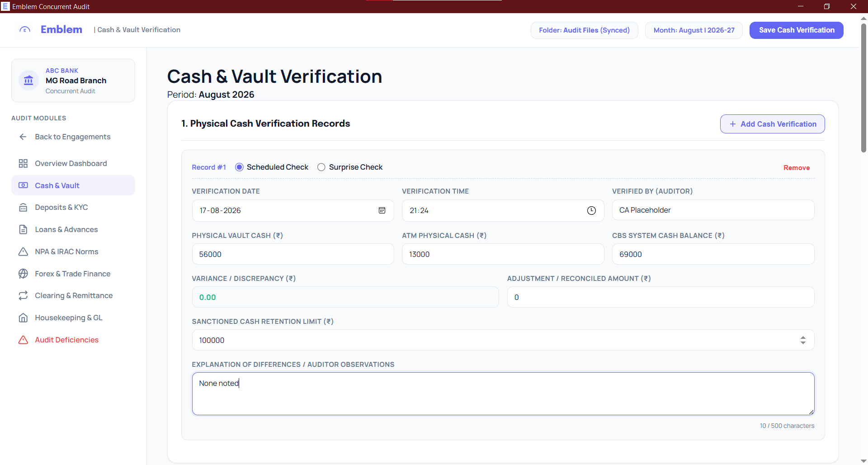Click the Forex & Trade Finance globe icon
Image resolution: width=868 pixels, height=465 pixels.
(x=23, y=274)
